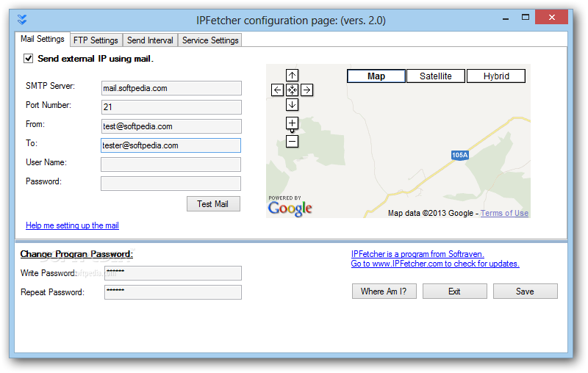The image size is (588, 373).
Task: Zoom in on the map with plus
Action: tap(292, 123)
